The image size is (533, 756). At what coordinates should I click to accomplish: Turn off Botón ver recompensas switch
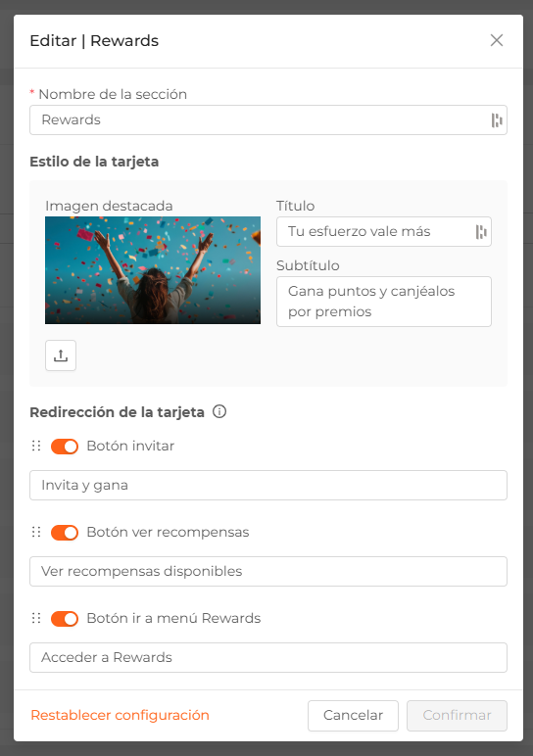pos(65,533)
